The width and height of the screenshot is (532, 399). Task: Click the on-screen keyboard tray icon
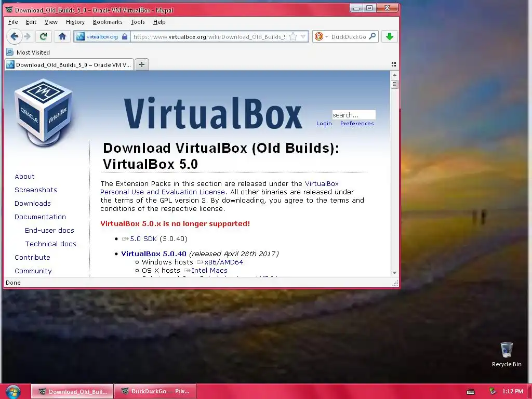click(471, 392)
